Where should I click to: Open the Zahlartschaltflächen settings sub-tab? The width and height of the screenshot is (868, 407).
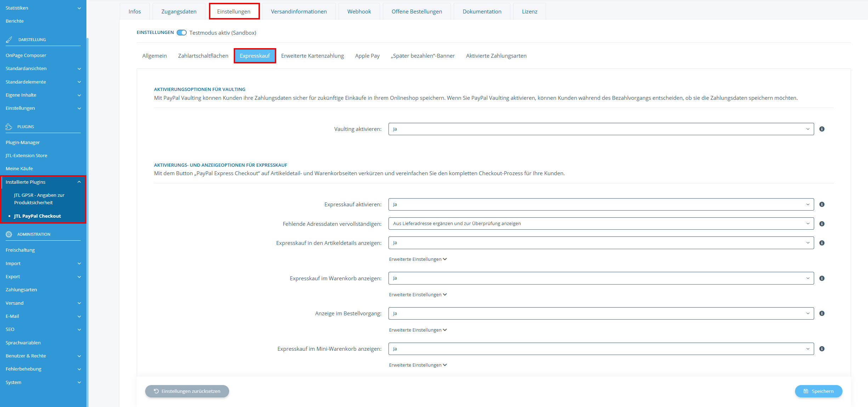(203, 56)
